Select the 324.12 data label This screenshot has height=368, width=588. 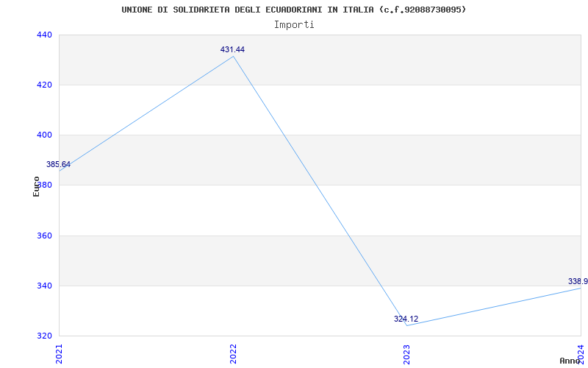(x=406, y=319)
